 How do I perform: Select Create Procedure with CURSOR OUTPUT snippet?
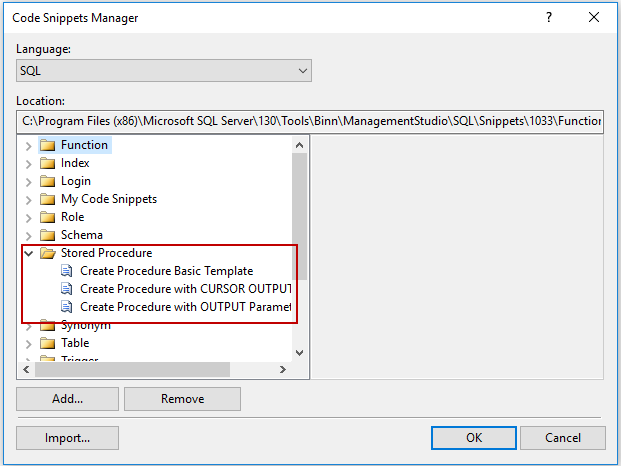tap(185, 289)
